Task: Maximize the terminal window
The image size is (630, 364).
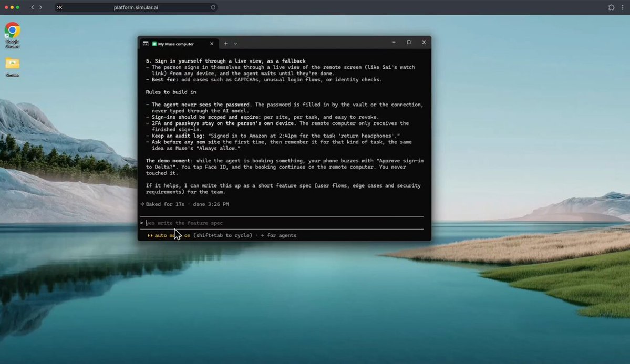Action: (409, 42)
